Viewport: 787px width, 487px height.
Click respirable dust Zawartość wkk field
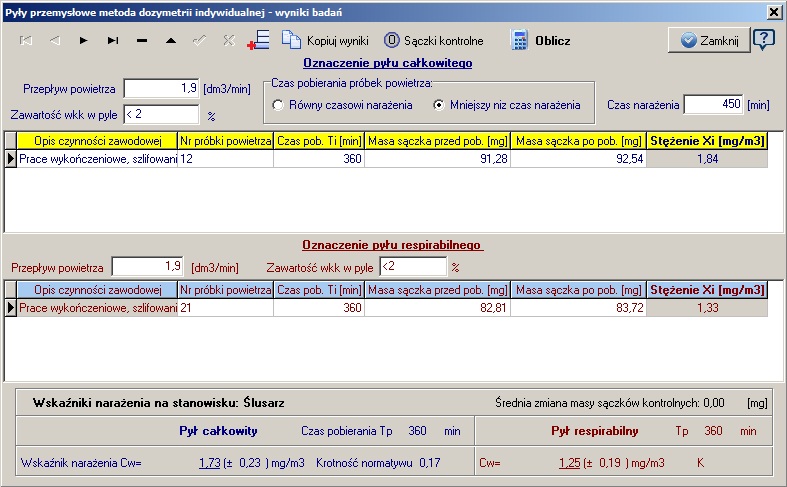click(x=413, y=267)
